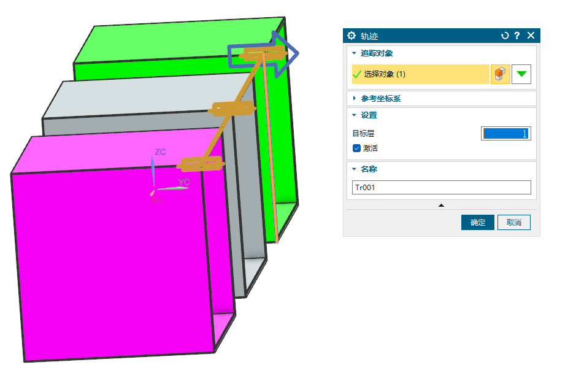Click the 选择对象 (1) selection row
This screenshot has height=392, width=576.
[420, 74]
